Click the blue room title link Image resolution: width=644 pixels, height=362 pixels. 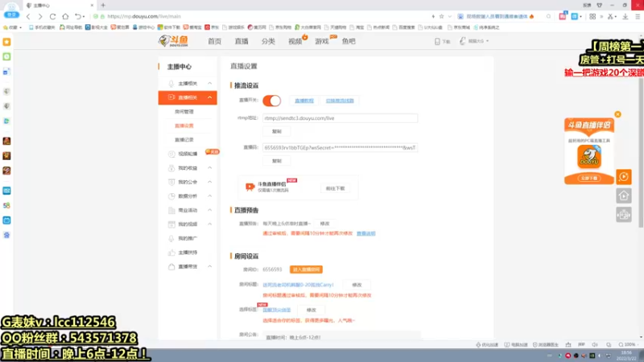pos(298,285)
